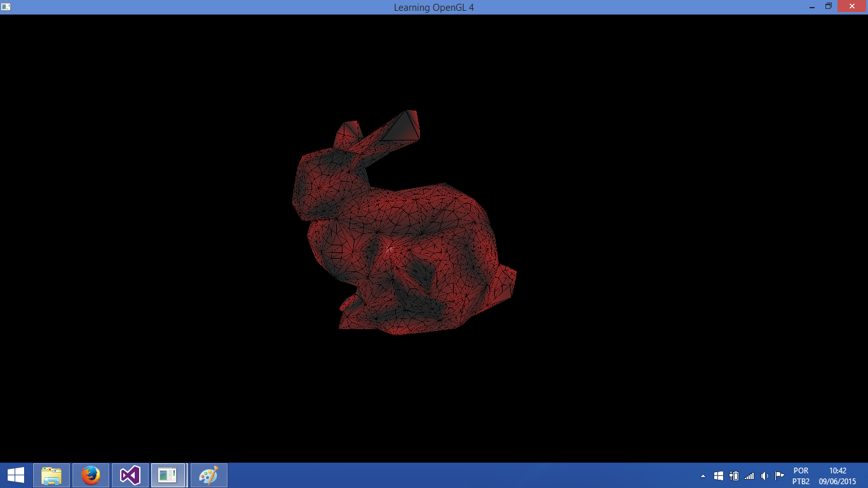868x488 pixels.
Task: Restore down the Learning OpenGL 4 window
Action: 829,6
